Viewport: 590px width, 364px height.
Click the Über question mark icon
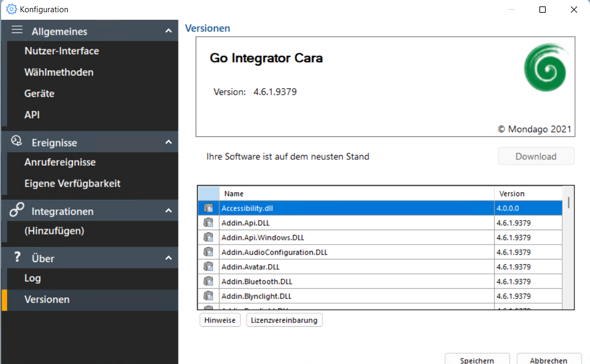tap(17, 257)
